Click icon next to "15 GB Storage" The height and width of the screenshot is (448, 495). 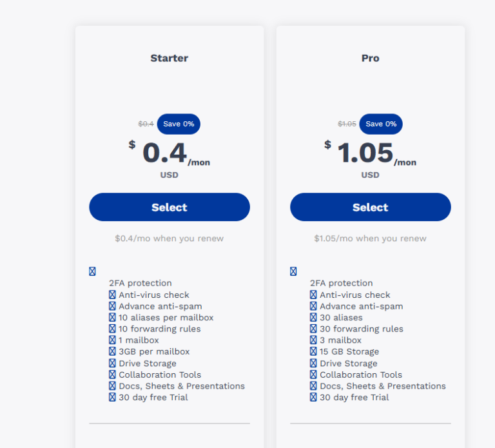click(x=313, y=352)
